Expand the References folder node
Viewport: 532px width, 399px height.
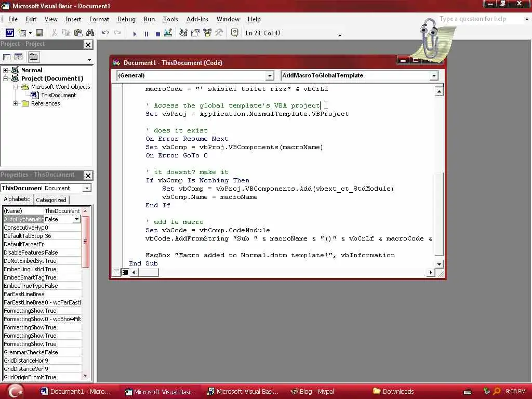pos(15,103)
